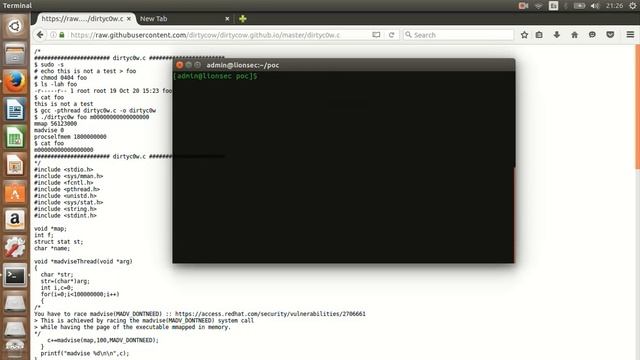This screenshot has width=640, height=360.
Task: Maximize the terminal window
Action: point(198,65)
